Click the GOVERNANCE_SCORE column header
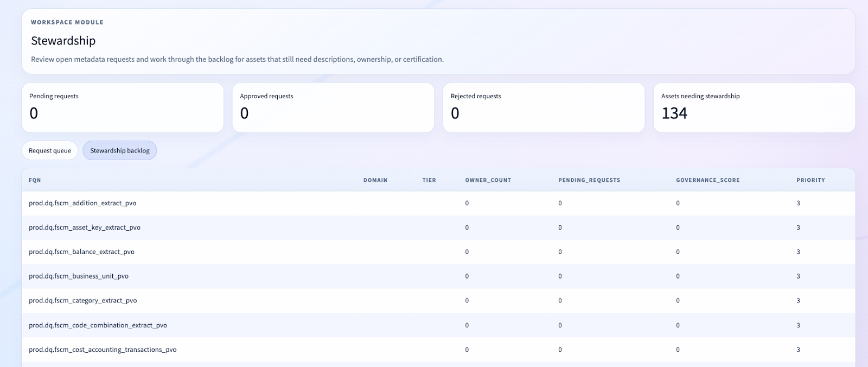Viewport: 868px width, 367px height. click(707, 180)
